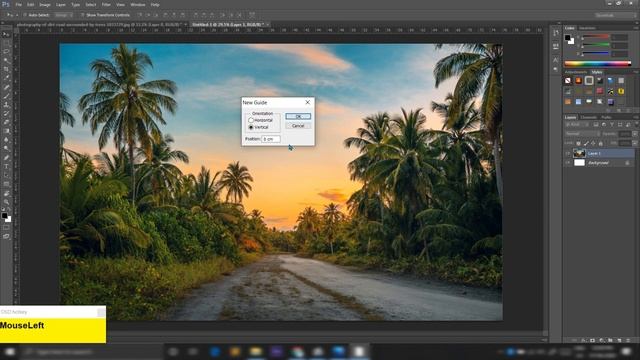Click lock transparent pixels icon in Layers
Image resolution: width=640 pixels, height=360 pixels.
click(578, 143)
